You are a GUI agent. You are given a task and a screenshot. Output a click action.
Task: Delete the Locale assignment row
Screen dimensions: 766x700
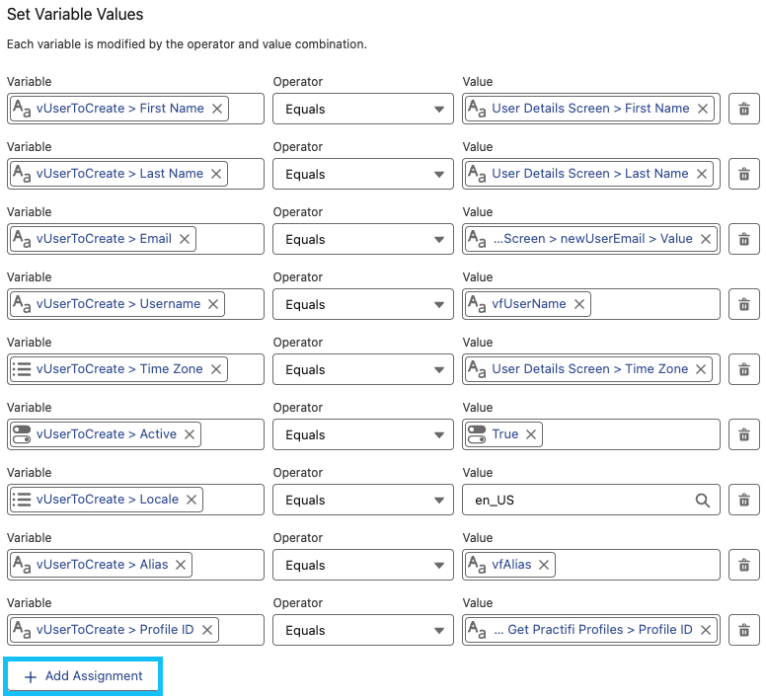pyautogui.click(x=744, y=501)
